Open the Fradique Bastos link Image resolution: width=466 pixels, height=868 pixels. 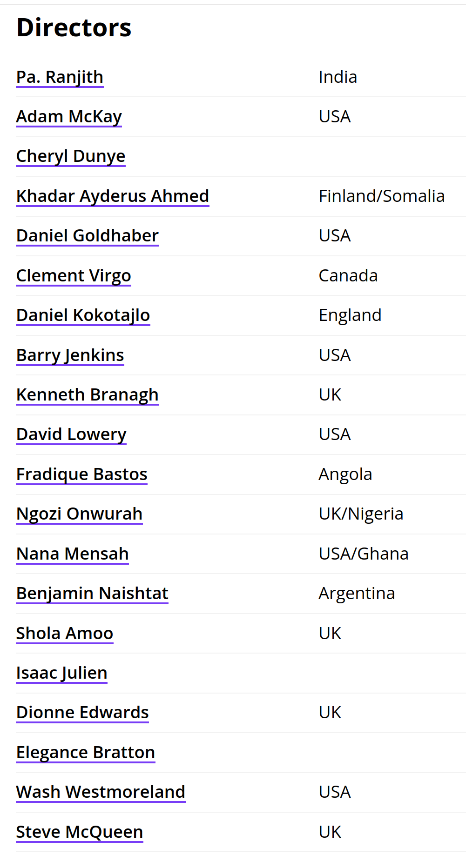82,474
